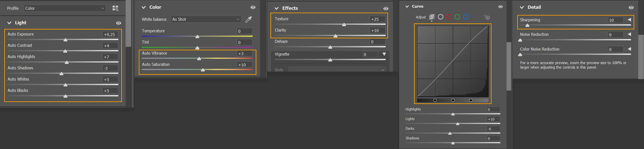Collapse the Curve panel header
This screenshot has height=149, width=644.
[407, 6]
